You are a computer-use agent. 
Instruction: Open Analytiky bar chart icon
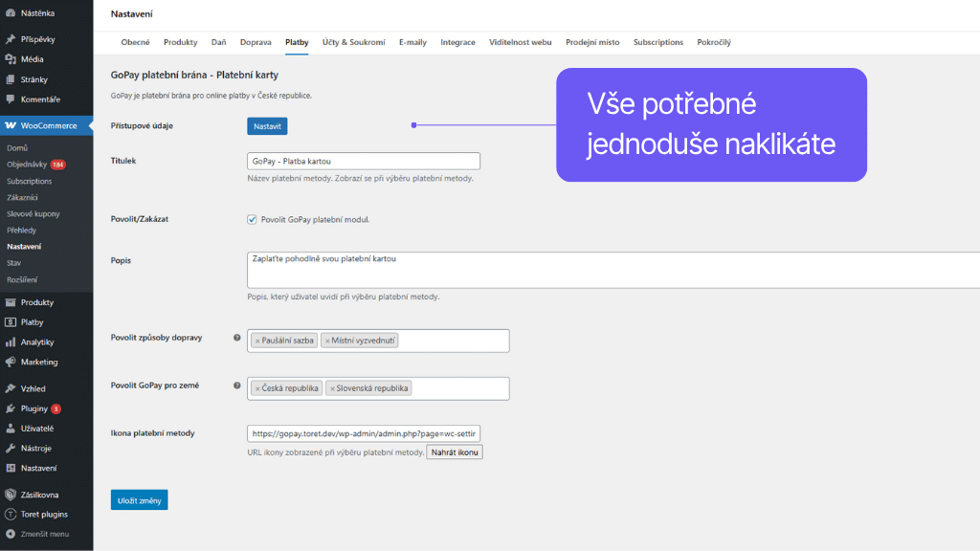coord(11,342)
